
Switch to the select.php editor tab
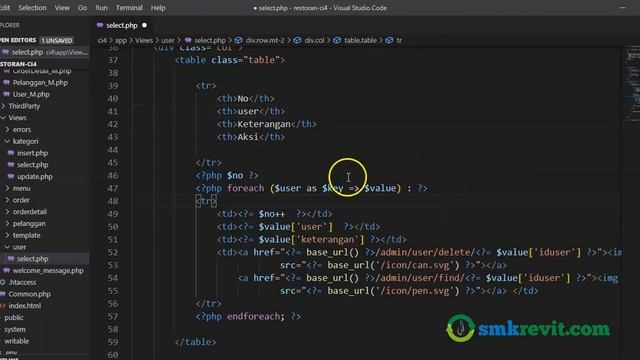click(122, 25)
